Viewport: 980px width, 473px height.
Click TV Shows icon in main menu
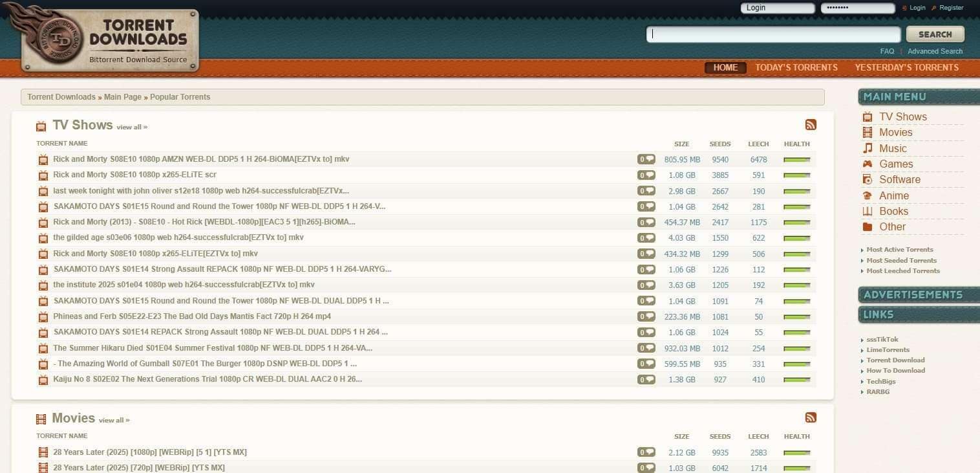coord(868,116)
